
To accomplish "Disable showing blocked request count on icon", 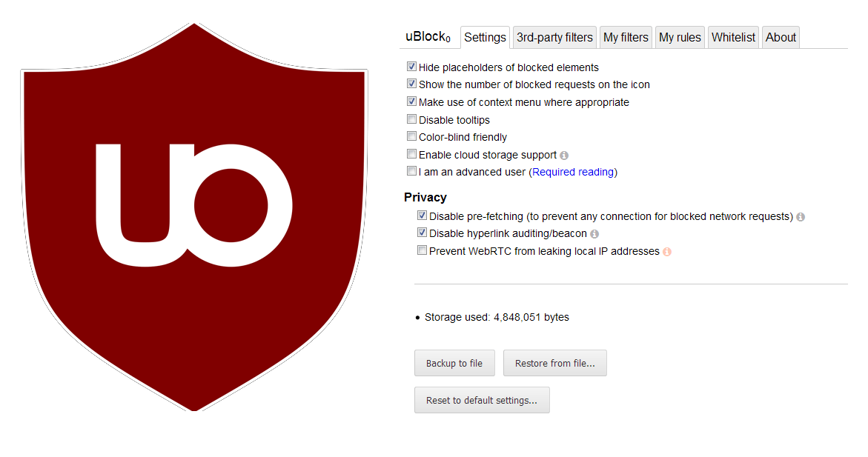I will point(411,83).
